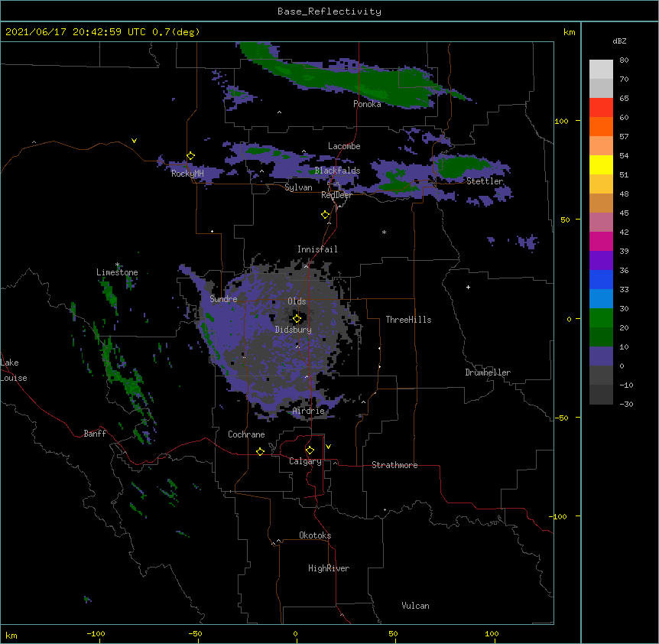
Task: Click the Sylvan label
Action: [x=298, y=187]
